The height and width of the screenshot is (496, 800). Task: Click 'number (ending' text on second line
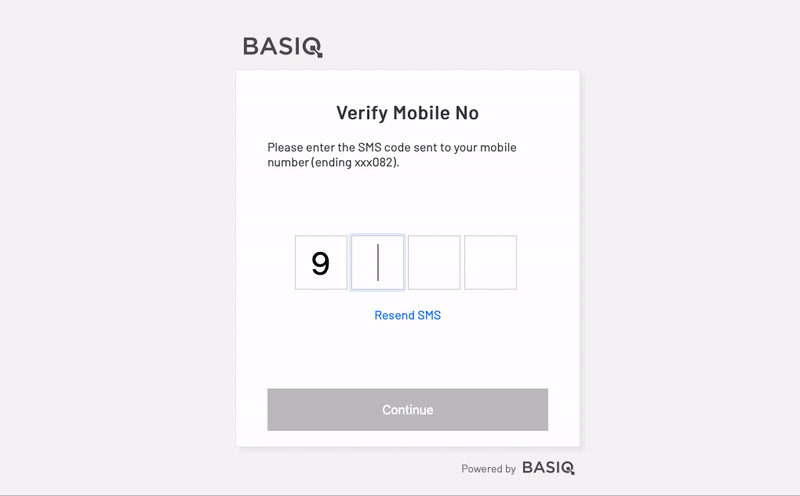pos(310,162)
